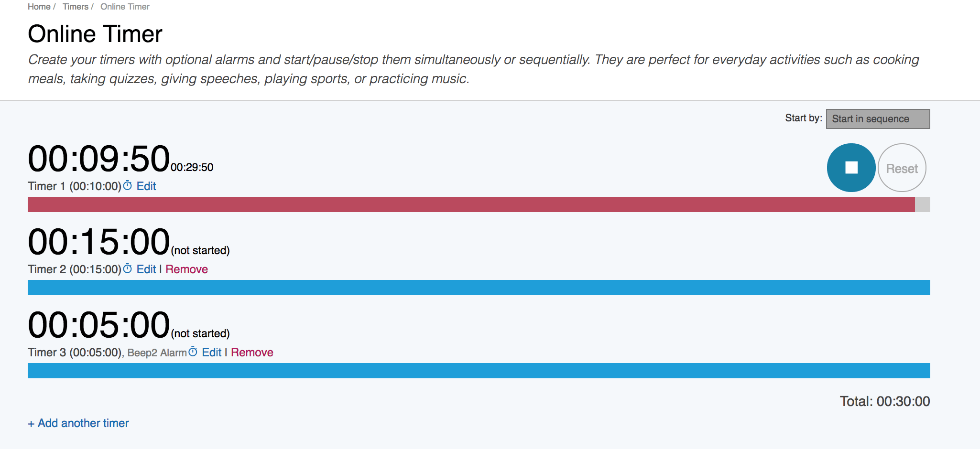Screen dimensions: 980x449
Task: Click the 00:15:00 Timer 2 display
Action: click(99, 242)
